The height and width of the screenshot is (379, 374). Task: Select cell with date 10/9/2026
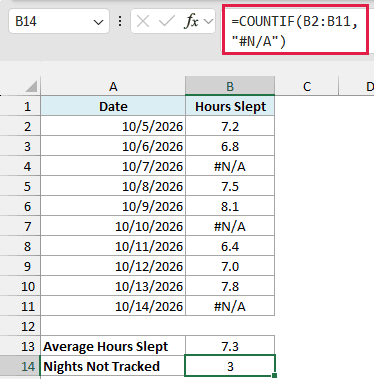coord(113,206)
